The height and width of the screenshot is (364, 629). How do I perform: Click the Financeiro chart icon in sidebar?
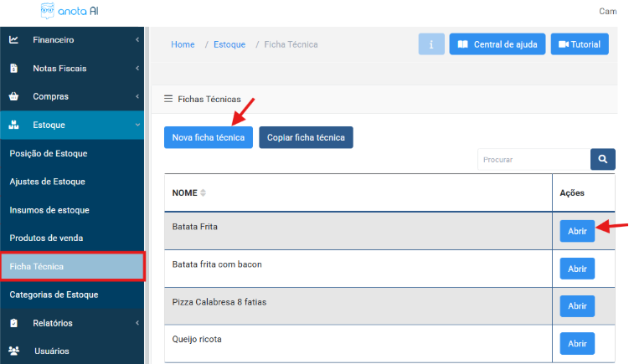tap(14, 40)
